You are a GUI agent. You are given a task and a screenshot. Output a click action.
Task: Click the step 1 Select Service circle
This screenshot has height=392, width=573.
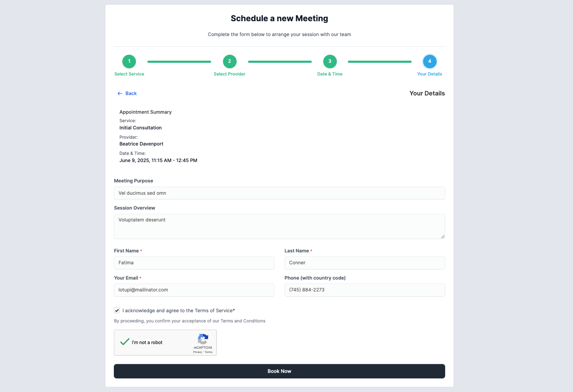(129, 62)
